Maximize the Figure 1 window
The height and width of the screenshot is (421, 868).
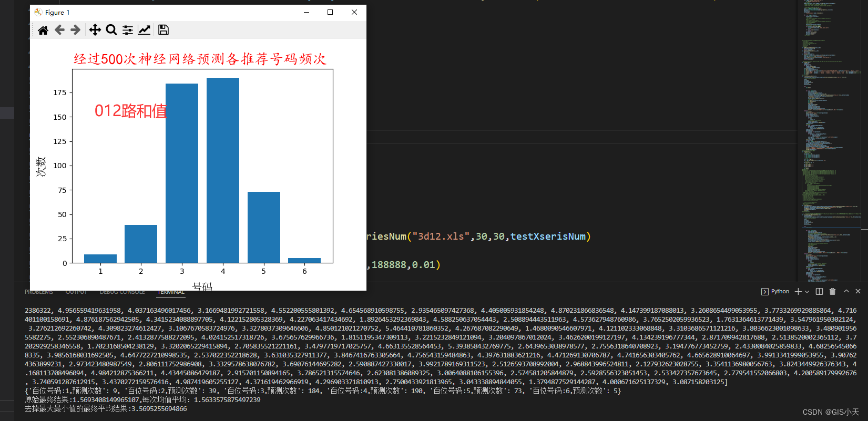click(x=330, y=12)
